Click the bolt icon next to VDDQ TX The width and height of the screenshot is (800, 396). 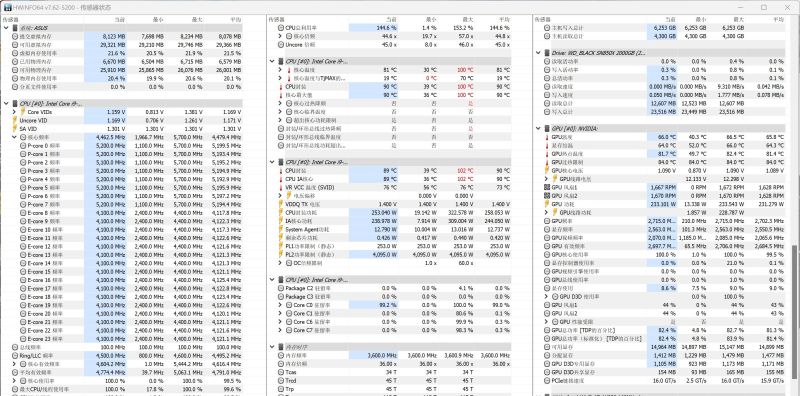(281, 204)
